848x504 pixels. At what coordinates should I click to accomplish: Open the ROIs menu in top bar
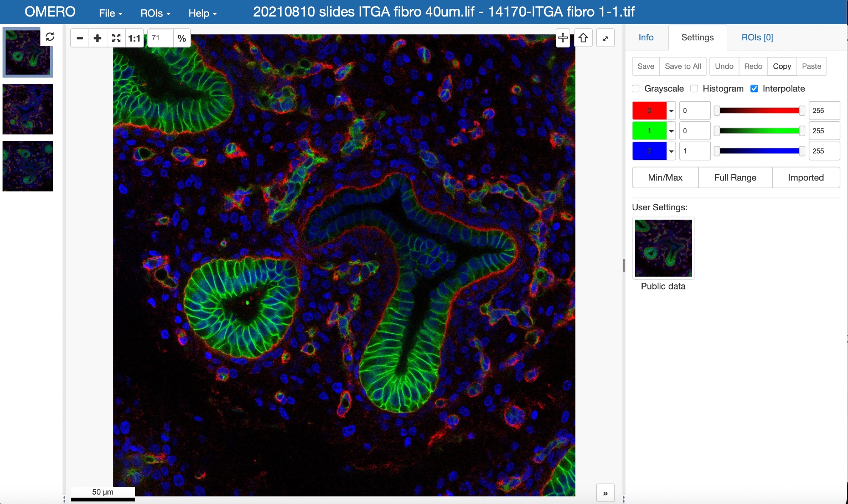click(155, 13)
